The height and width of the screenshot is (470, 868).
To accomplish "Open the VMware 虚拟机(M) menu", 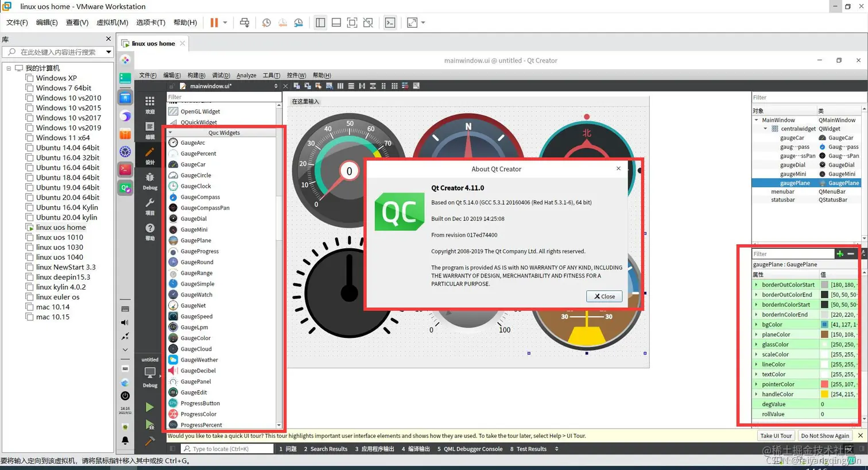I will tap(112, 22).
